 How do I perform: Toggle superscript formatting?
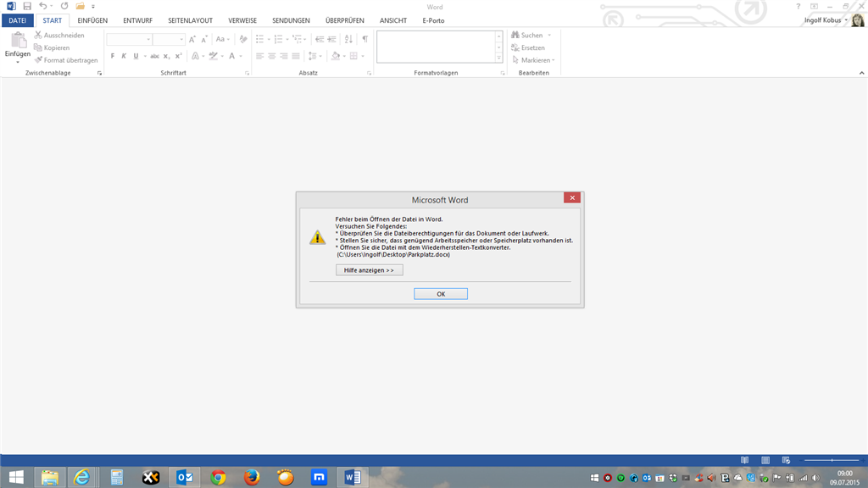178,56
